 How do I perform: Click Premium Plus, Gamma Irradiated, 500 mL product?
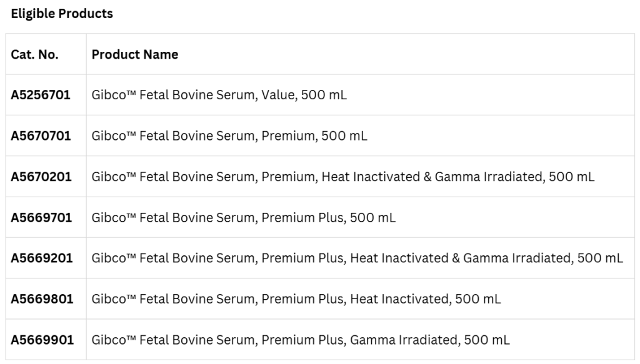(x=301, y=340)
